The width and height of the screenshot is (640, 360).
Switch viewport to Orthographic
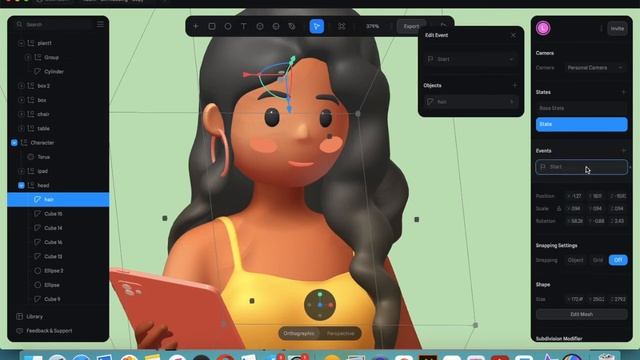pyautogui.click(x=299, y=333)
